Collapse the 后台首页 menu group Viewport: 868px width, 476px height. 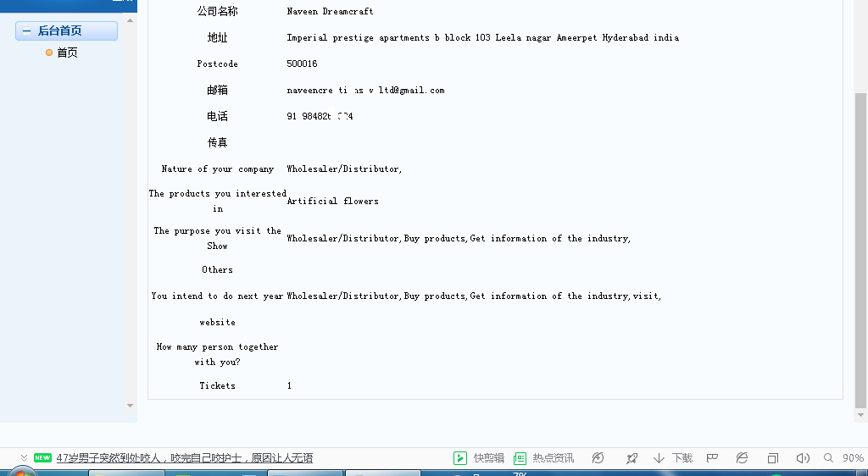coord(26,31)
